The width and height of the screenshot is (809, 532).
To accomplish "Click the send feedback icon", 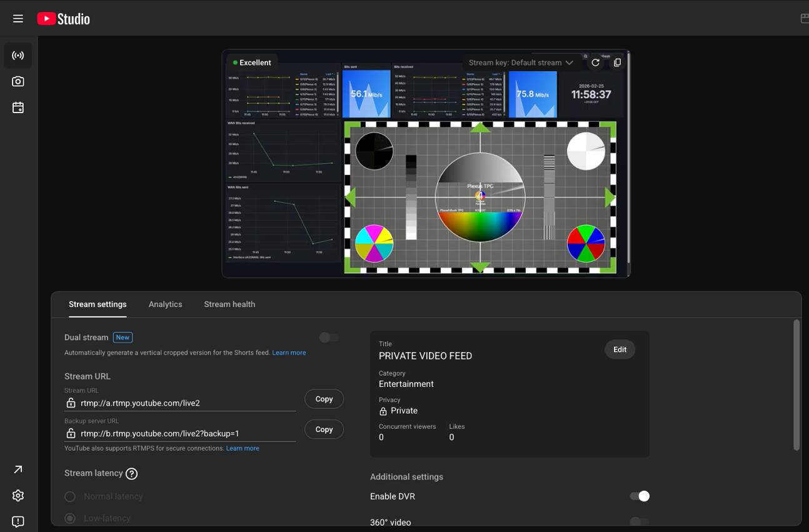I will [x=18, y=521].
